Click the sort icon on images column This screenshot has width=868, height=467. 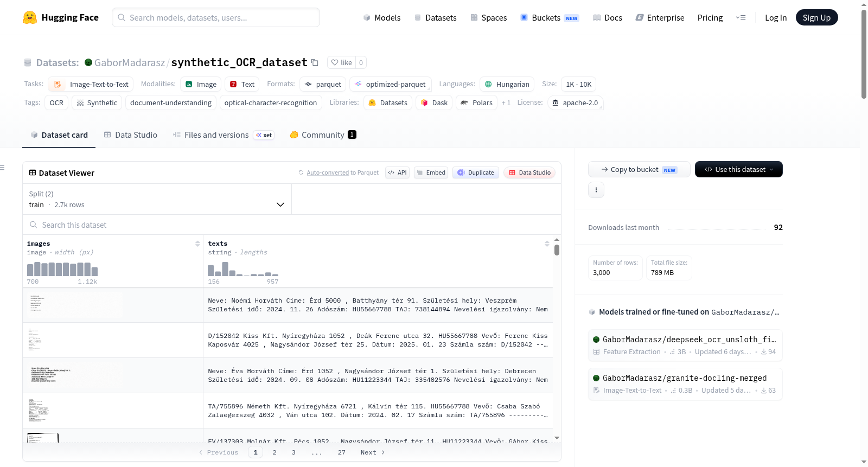point(197,244)
